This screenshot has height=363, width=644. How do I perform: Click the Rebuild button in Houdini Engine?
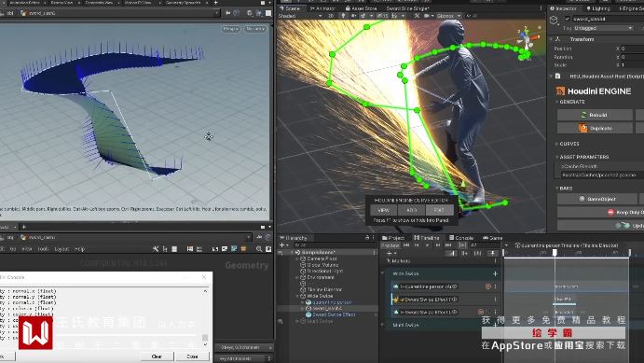tap(595, 115)
